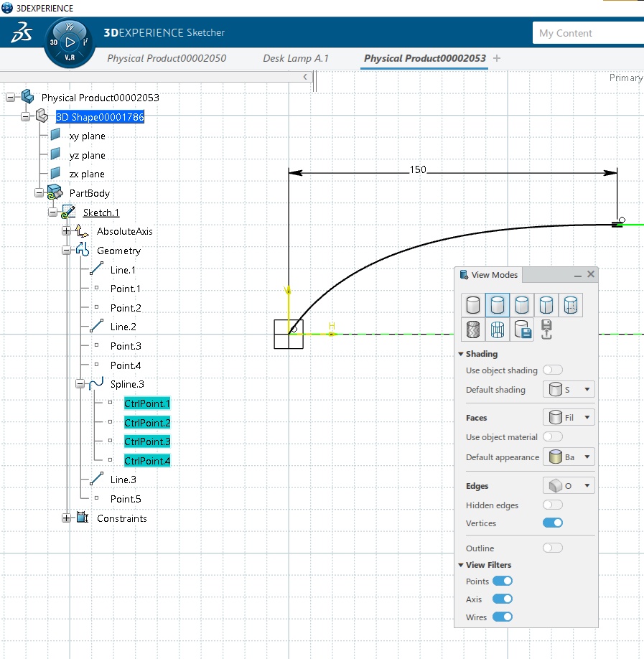
Task: Click the compass play button
Action: tap(70, 42)
